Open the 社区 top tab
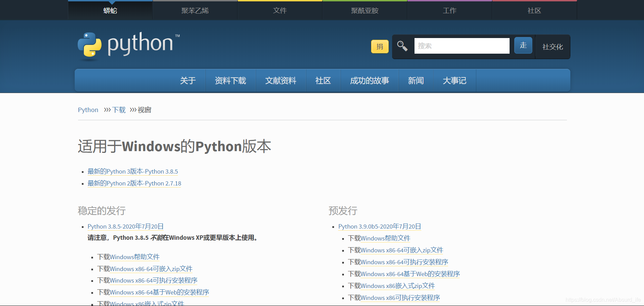The image size is (644, 306). click(534, 11)
